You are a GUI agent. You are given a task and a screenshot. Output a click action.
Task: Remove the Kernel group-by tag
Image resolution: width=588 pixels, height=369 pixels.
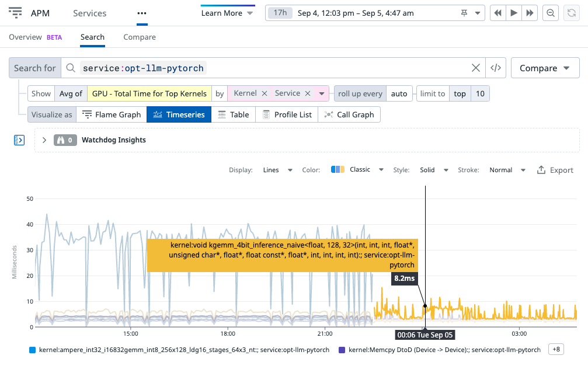click(x=265, y=93)
